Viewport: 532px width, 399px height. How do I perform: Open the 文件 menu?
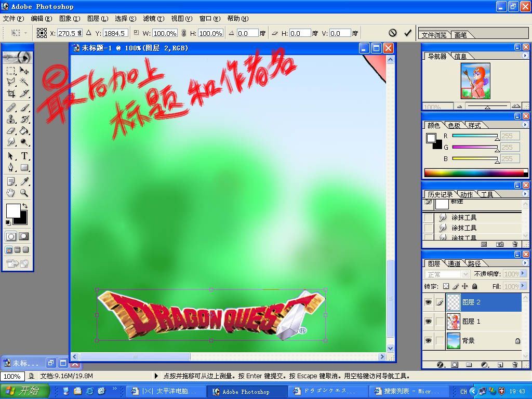tap(14, 19)
